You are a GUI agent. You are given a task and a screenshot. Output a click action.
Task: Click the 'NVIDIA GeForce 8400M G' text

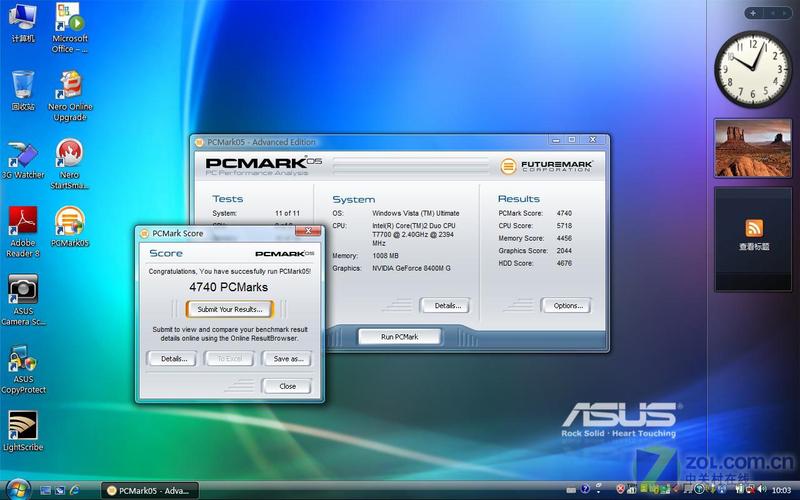click(x=411, y=268)
